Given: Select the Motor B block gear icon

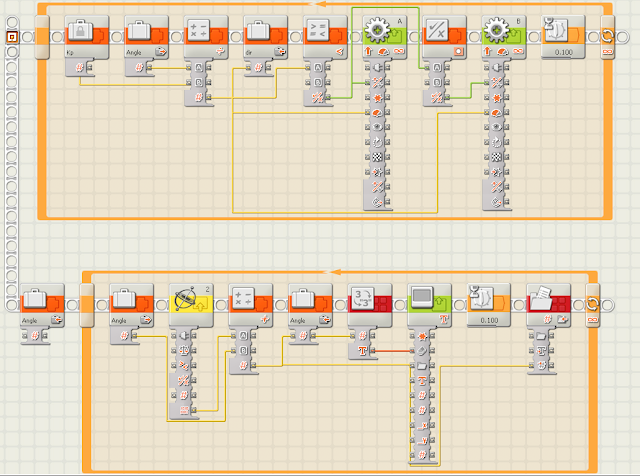Looking at the screenshot, I should tap(496, 30).
